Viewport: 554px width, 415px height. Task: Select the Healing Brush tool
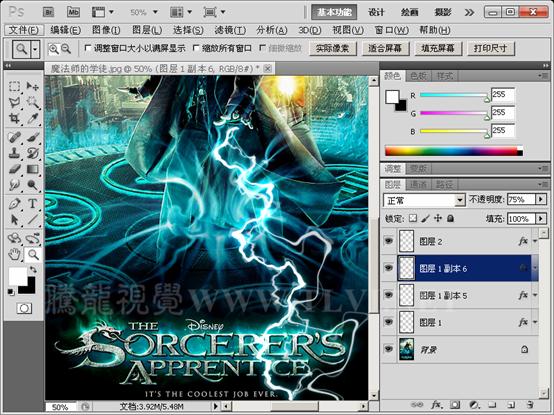pyautogui.click(x=14, y=137)
